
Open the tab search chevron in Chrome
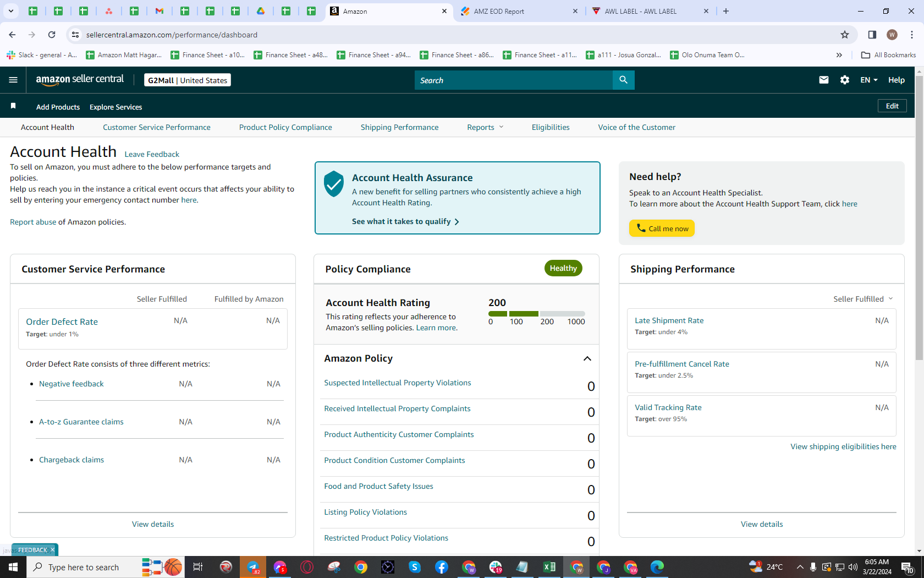tap(11, 11)
